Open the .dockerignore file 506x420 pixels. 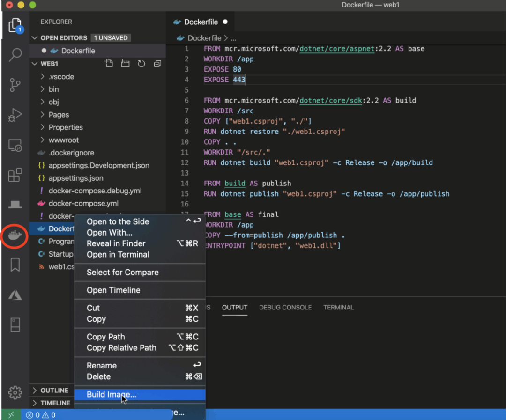click(x=71, y=153)
